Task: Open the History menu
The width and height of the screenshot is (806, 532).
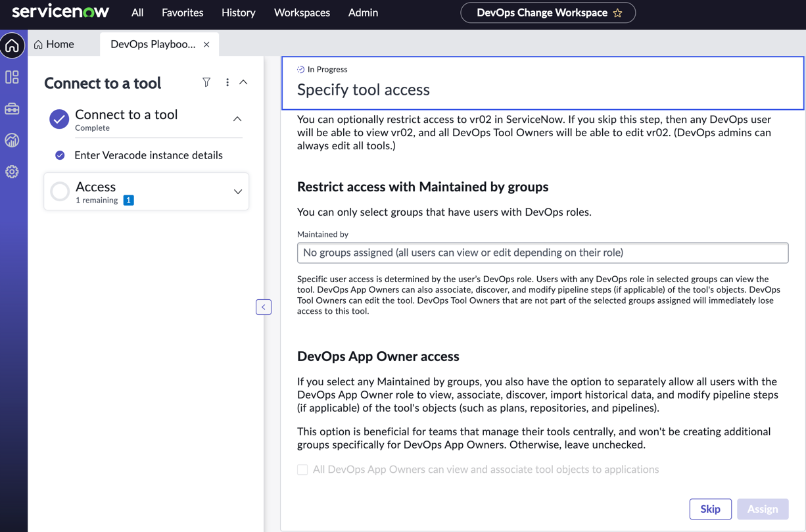Action: tap(239, 12)
